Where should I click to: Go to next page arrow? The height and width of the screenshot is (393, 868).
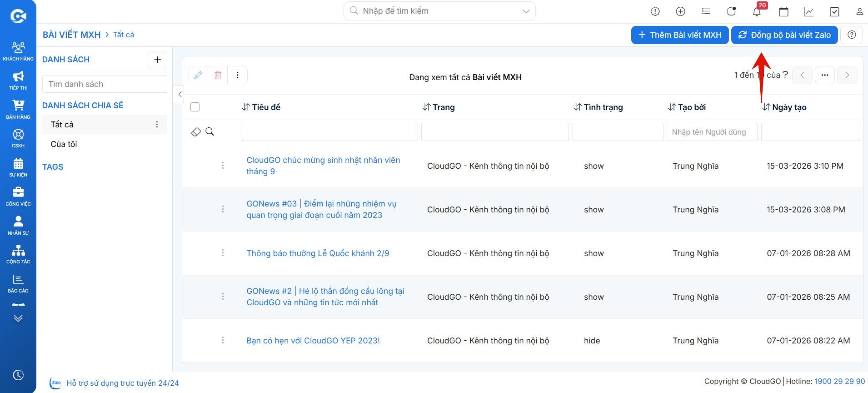tap(847, 75)
